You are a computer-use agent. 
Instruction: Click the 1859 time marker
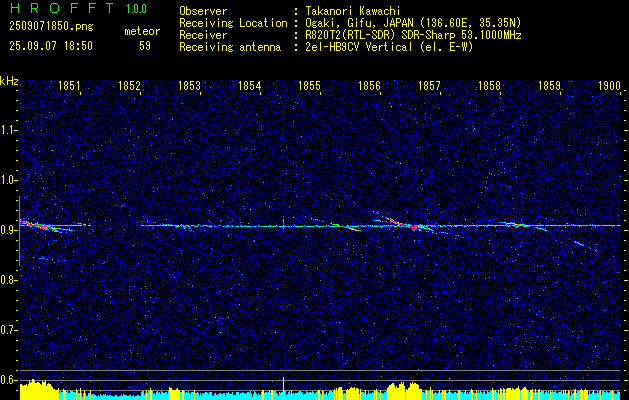click(x=549, y=85)
